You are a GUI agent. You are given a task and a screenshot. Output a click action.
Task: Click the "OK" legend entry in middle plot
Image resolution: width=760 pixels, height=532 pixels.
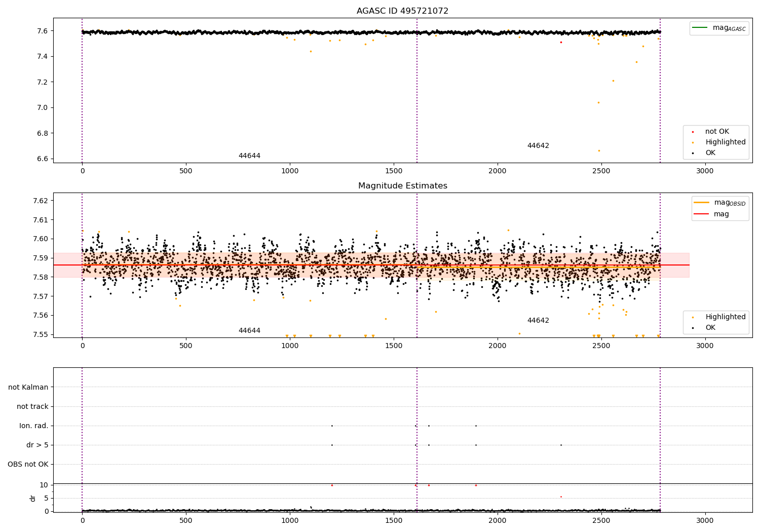[704, 328]
